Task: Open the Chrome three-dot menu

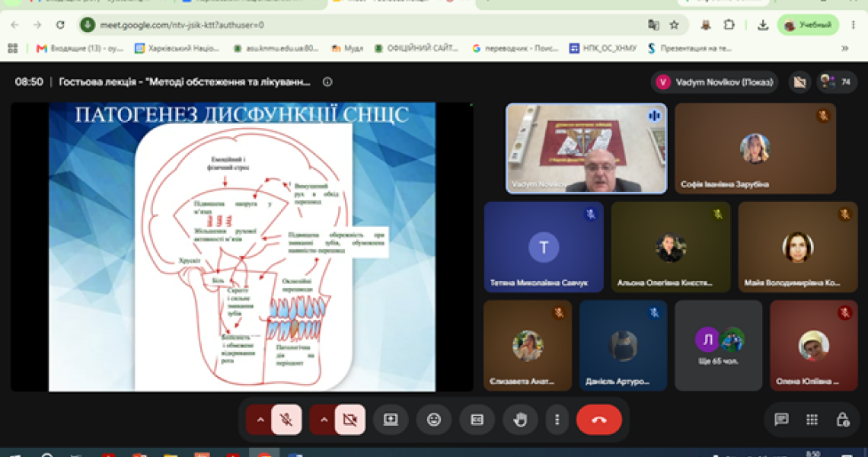Action: (853, 25)
